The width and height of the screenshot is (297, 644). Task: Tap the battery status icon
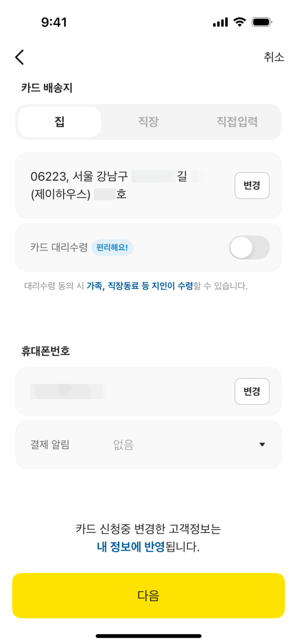tap(262, 22)
